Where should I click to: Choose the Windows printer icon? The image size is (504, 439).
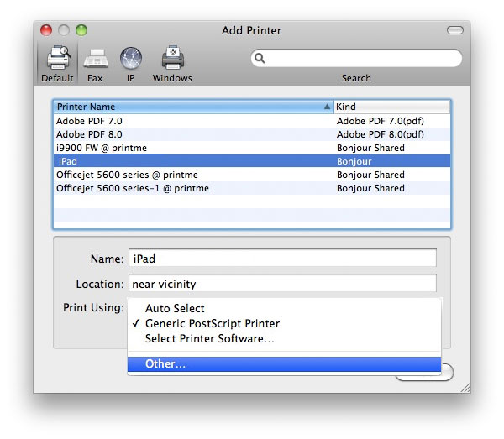point(172,58)
